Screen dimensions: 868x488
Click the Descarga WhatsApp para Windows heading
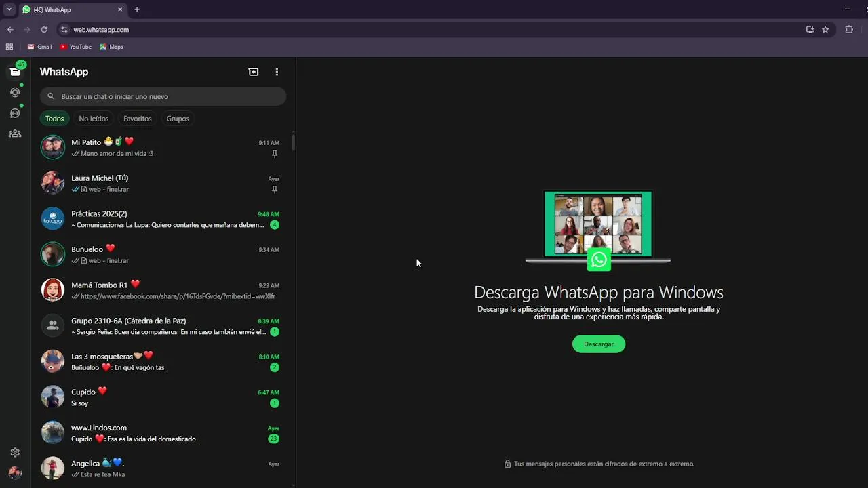599,292
